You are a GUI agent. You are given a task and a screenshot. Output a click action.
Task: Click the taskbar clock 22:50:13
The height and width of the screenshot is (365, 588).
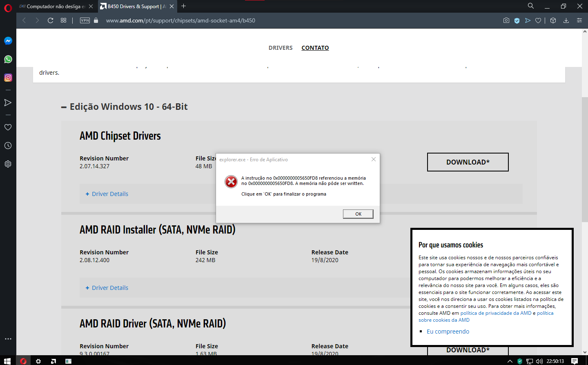click(x=555, y=361)
